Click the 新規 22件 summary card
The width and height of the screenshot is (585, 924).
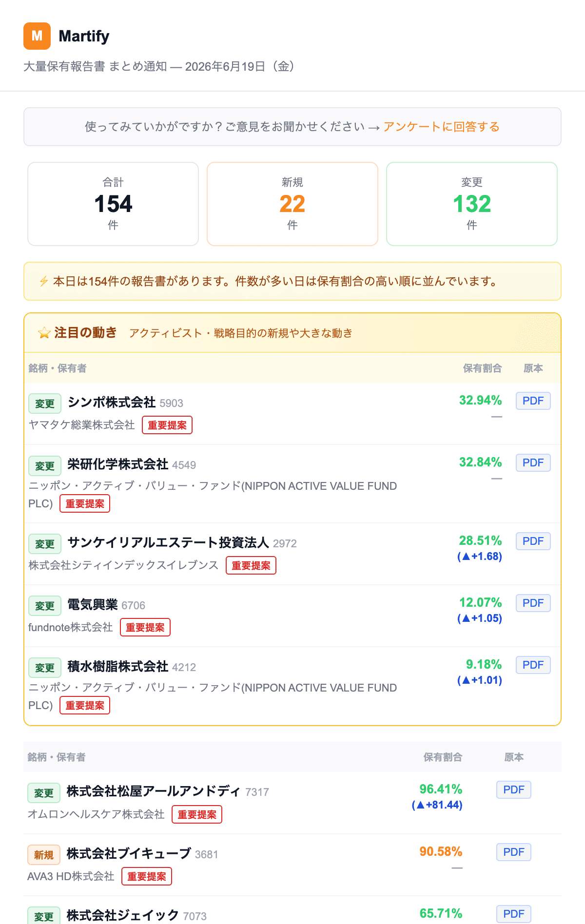pyautogui.click(x=292, y=204)
